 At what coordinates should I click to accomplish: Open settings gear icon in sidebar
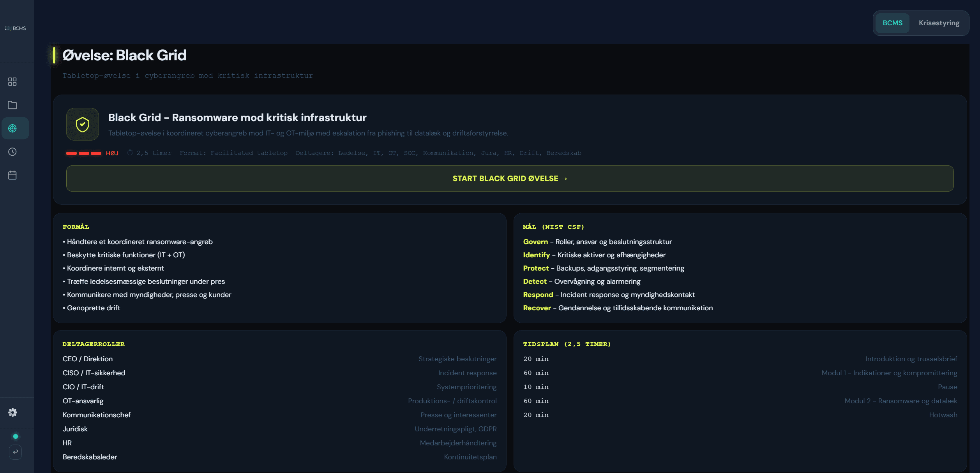pos(13,412)
